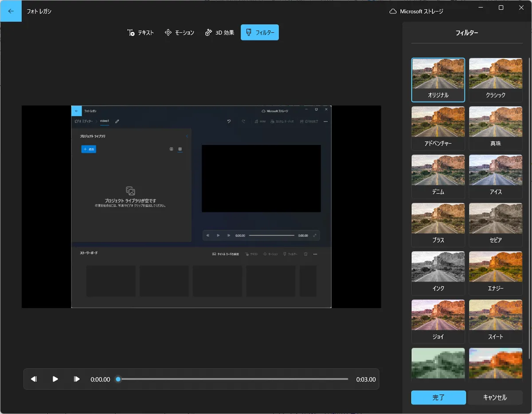Viewport: 532px width, 414px height.
Task: Select the フィルター (Filter) tab
Action: [260, 32]
